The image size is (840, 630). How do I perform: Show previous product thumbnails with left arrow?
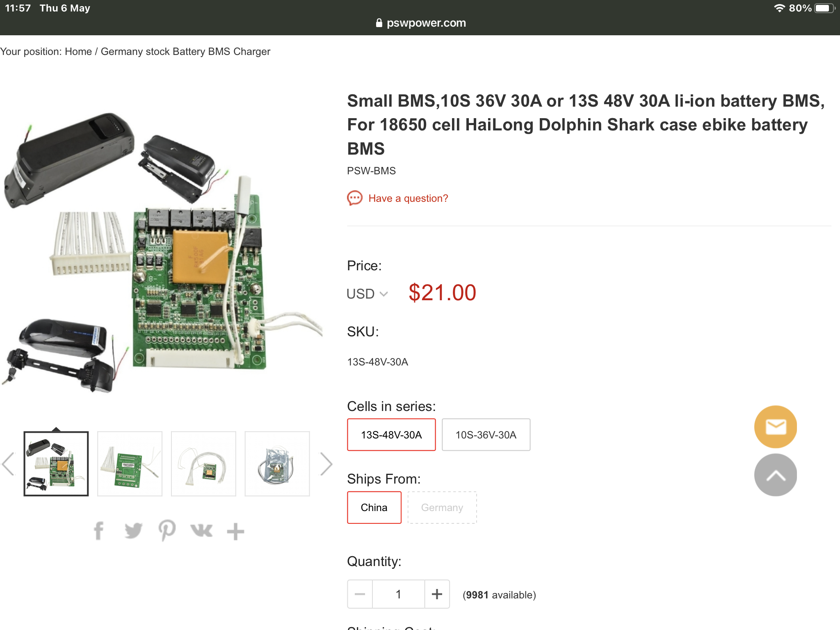click(x=8, y=464)
